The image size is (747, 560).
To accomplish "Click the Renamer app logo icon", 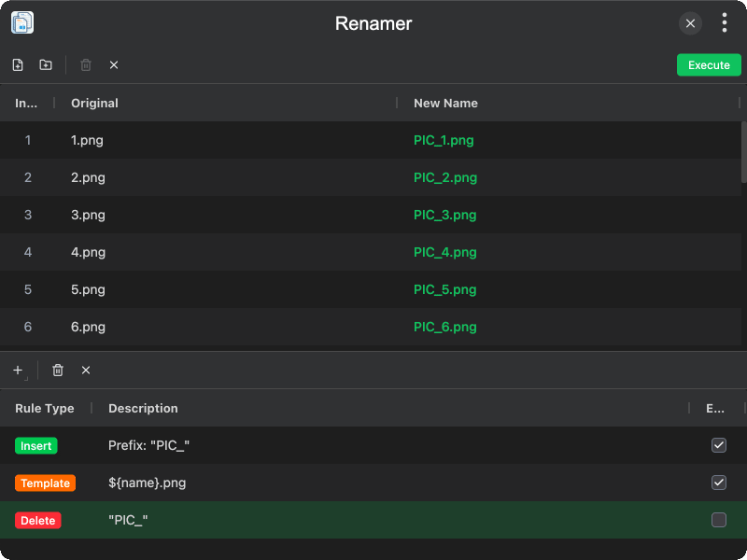I will (21, 22).
